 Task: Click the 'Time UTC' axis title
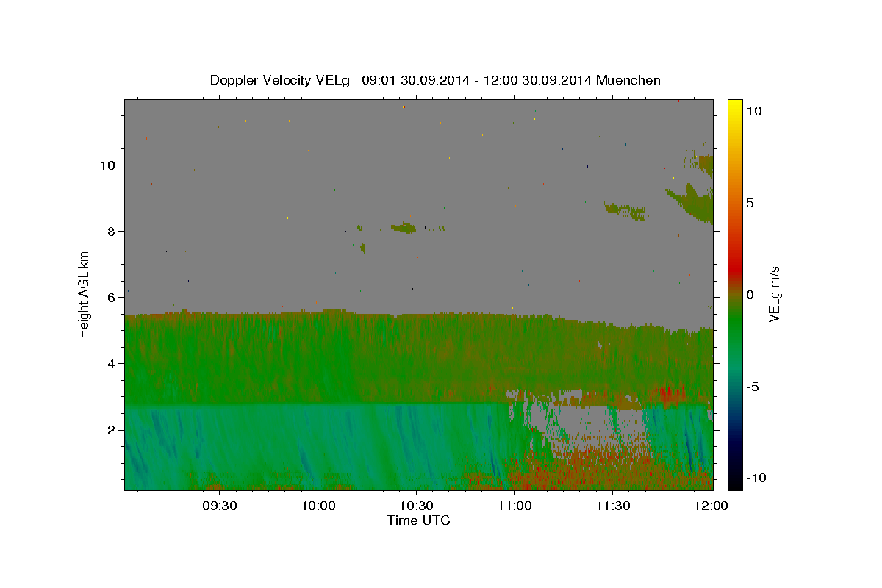[418, 520]
